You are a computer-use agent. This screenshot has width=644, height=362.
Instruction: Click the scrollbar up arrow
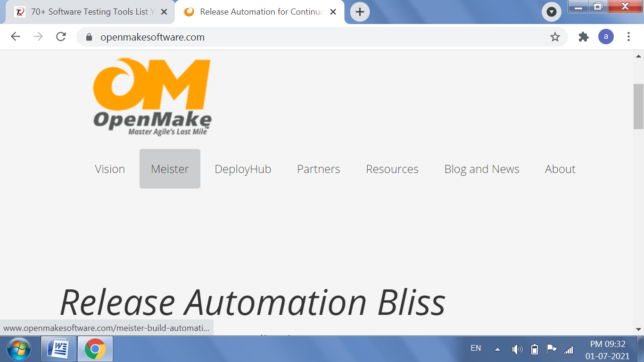[x=638, y=56]
